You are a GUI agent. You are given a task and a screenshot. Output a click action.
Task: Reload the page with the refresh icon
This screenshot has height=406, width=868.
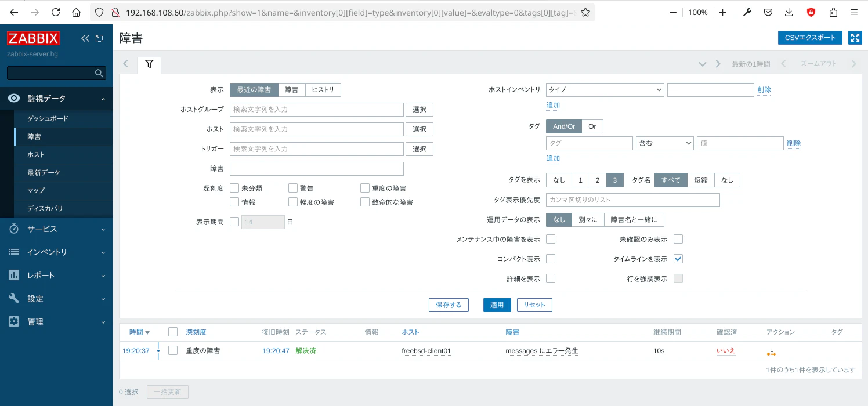(56, 12)
